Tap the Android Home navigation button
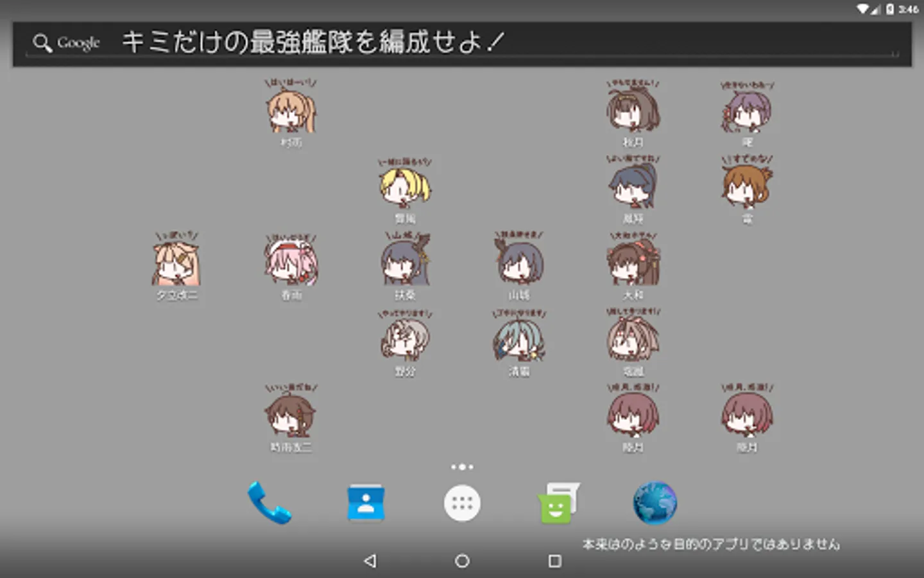The image size is (924, 578). 462,561
